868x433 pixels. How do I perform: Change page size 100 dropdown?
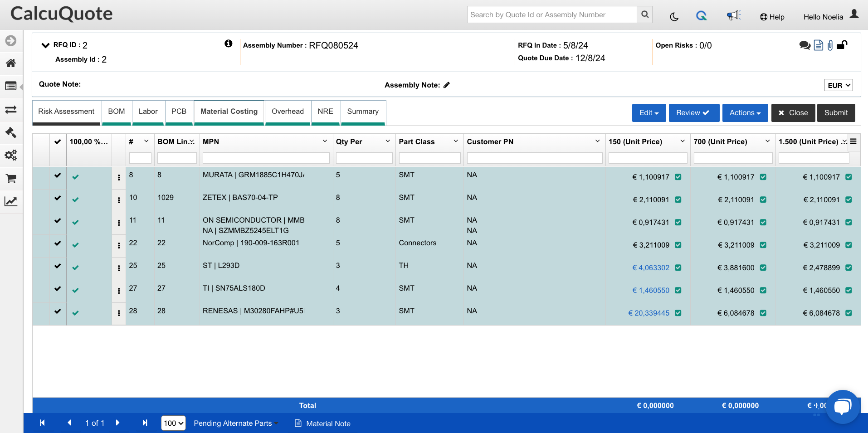[174, 423]
